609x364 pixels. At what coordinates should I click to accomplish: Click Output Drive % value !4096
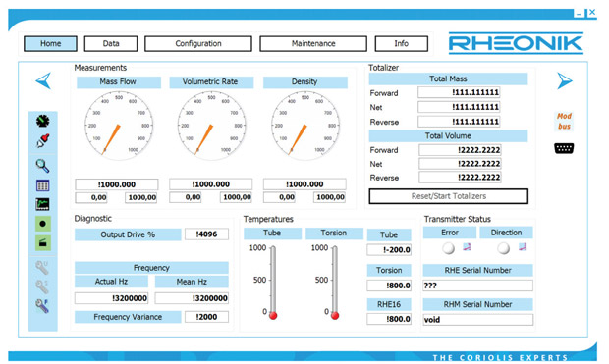[206, 234]
